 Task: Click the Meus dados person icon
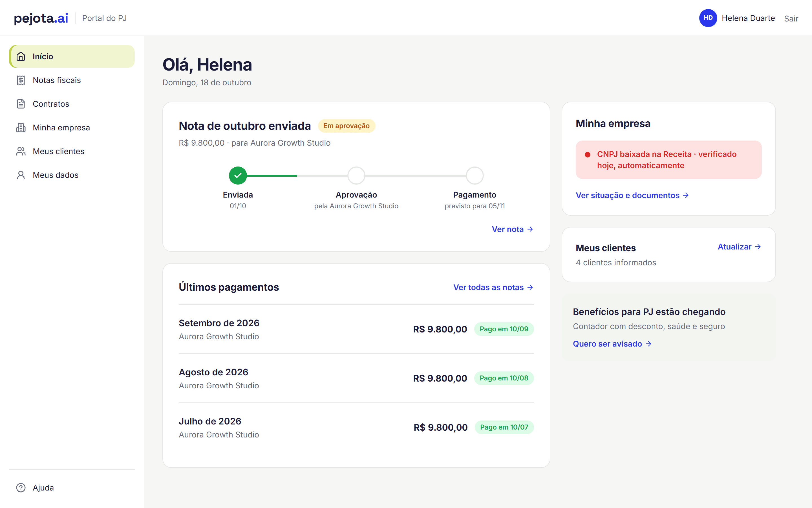pos(21,175)
